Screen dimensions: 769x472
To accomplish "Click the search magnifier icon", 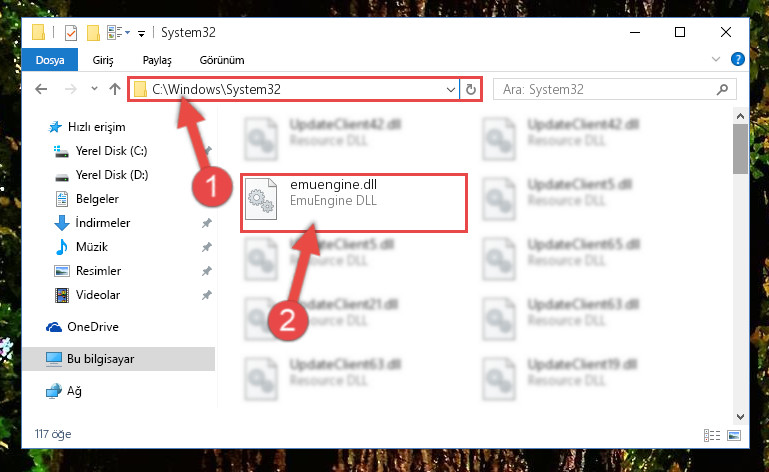I will pos(722,89).
